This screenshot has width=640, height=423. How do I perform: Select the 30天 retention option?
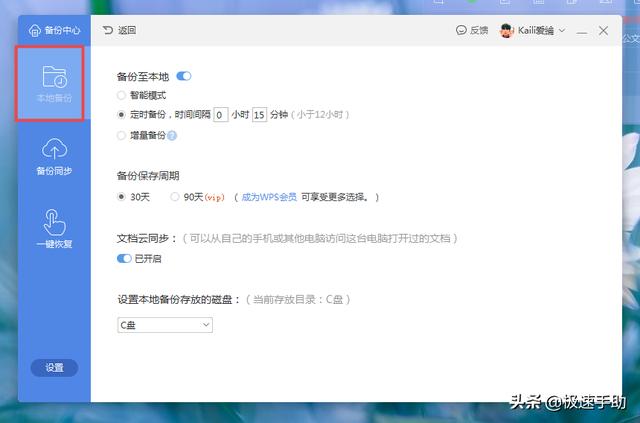coord(121,197)
